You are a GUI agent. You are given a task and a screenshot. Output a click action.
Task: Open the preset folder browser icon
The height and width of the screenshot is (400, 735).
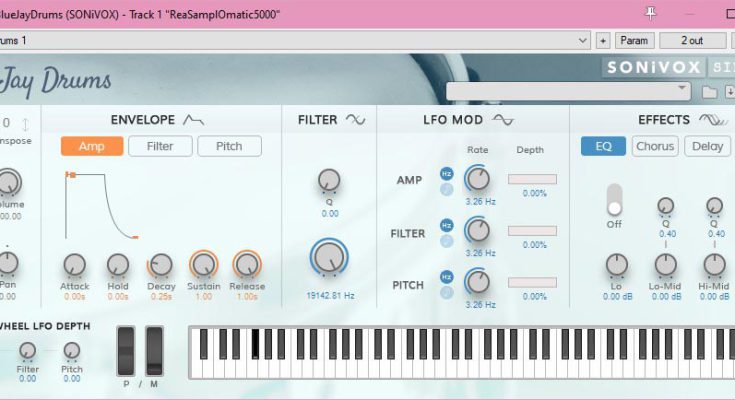coord(709,92)
